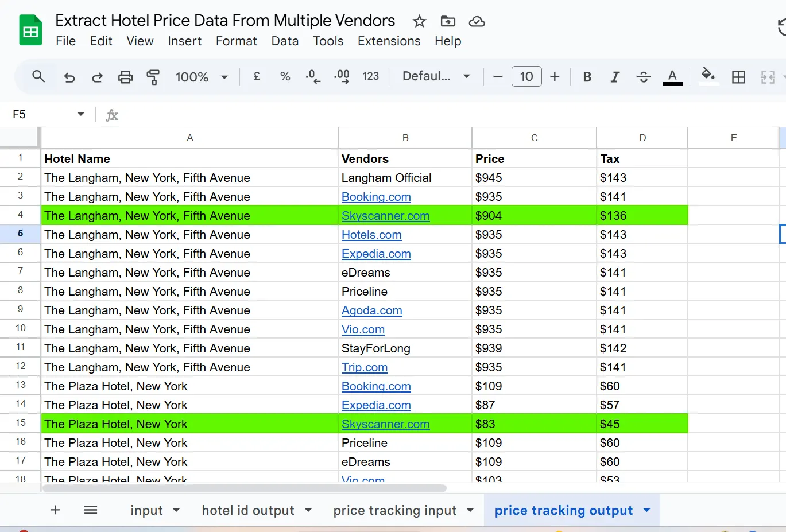
Task: Toggle strikethrough formatting
Action: click(x=644, y=77)
